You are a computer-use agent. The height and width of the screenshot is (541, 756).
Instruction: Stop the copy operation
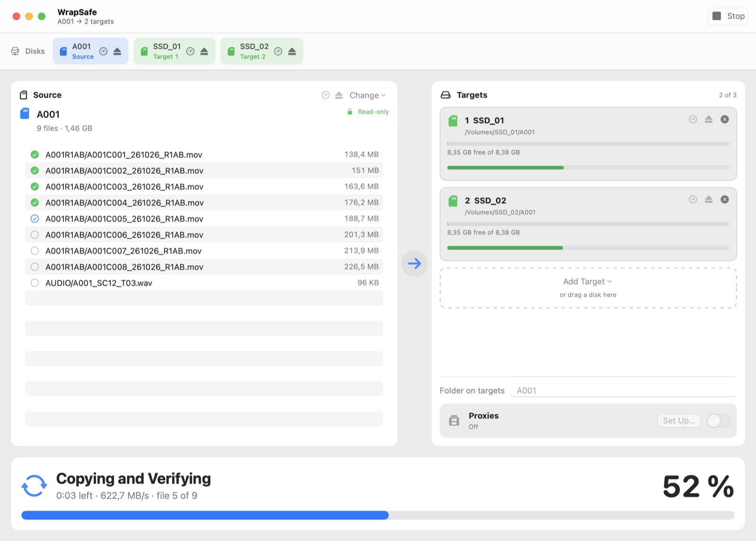point(728,16)
